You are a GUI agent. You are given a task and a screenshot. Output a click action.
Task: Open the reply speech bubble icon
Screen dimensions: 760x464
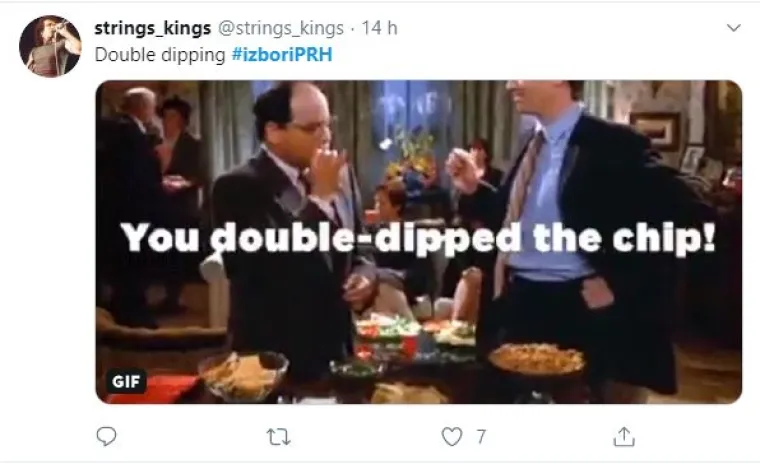pos(106,436)
